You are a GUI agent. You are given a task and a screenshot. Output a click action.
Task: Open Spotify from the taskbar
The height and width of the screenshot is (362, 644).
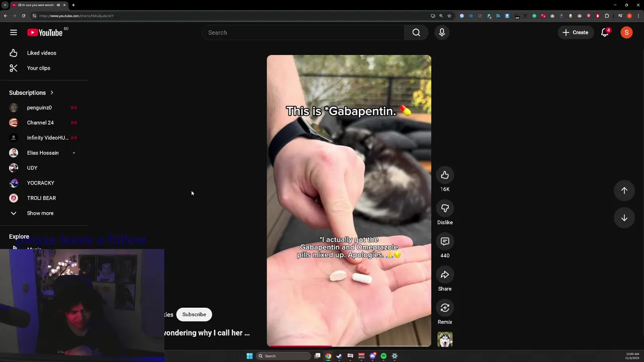(x=383, y=356)
